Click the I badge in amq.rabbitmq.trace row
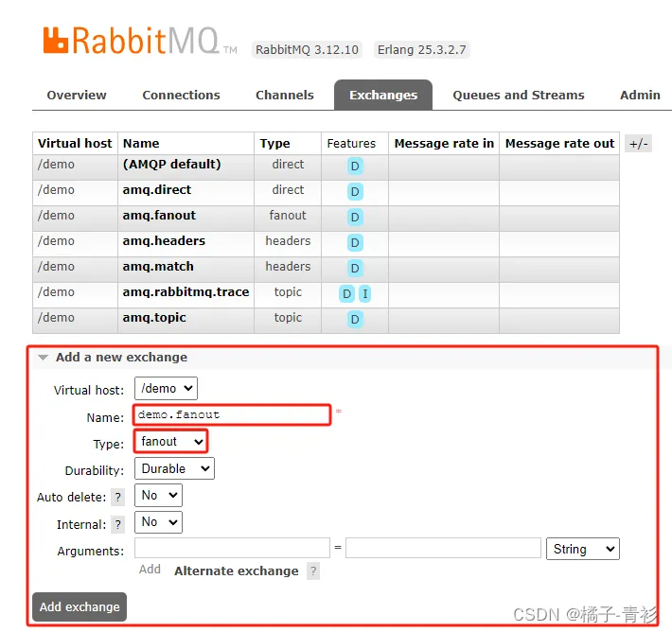The width and height of the screenshot is (672, 632). 364,294
